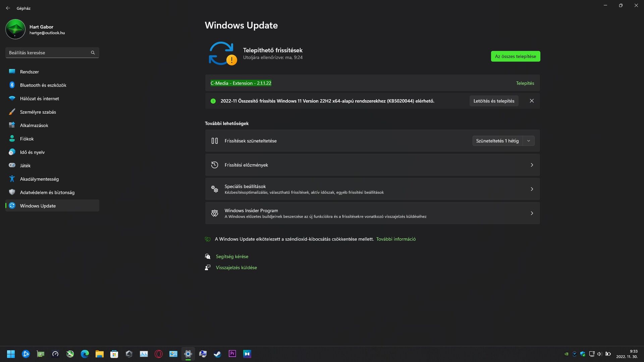
Task: Click Letöltés és telepítés for KB5020044
Action: click(x=494, y=101)
